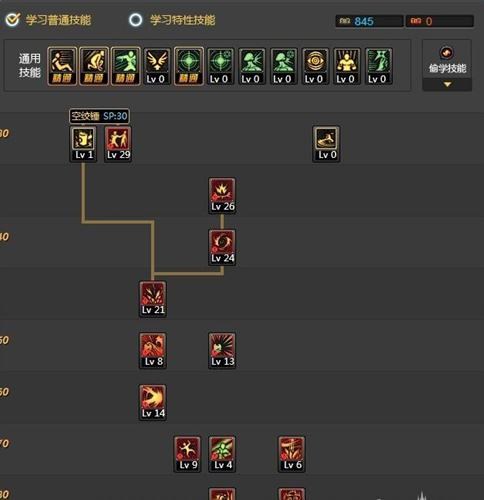
Task: Click the Lv 1 空绞锤 skill node
Action: pyautogui.click(x=83, y=144)
